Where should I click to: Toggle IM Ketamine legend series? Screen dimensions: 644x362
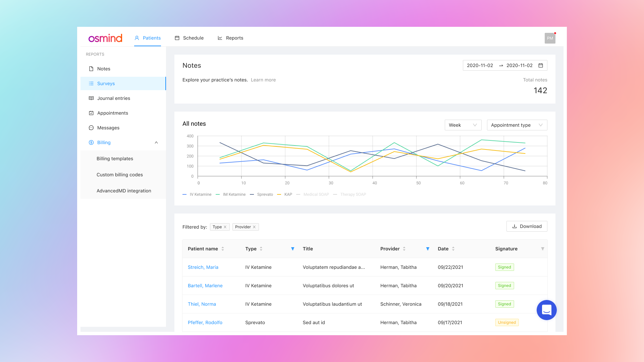point(230,194)
